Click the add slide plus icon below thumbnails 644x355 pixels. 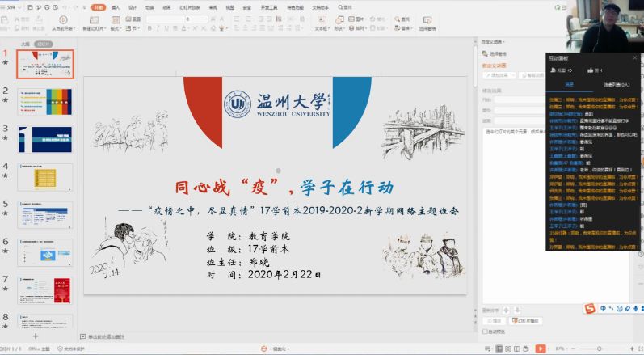point(35,336)
